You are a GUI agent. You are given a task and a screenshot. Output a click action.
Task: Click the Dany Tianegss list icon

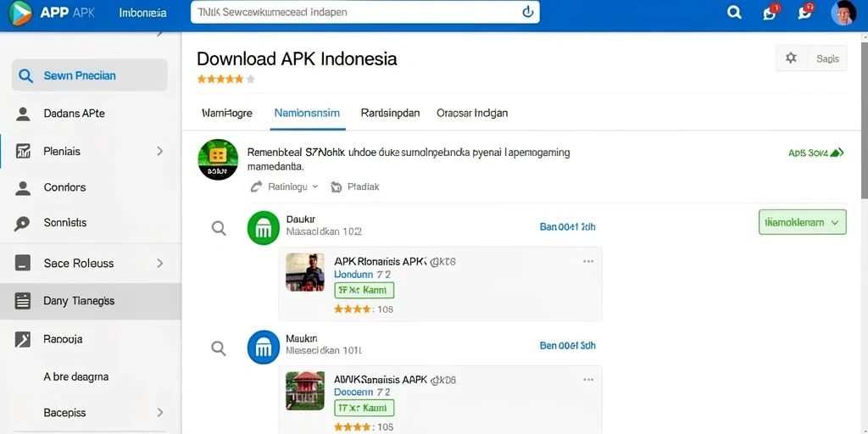coord(23,301)
